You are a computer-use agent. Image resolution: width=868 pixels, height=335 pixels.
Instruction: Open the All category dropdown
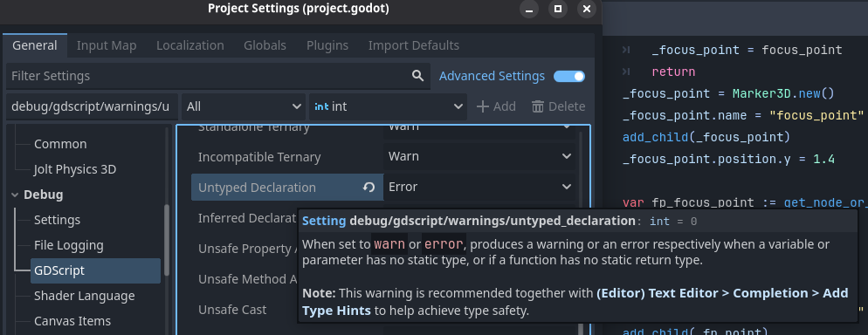click(x=244, y=106)
